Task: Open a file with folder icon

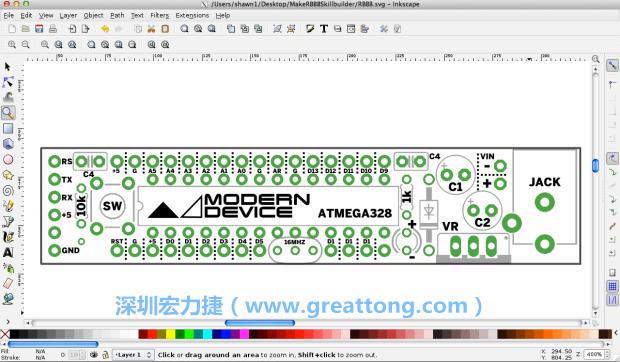Action: click(25, 29)
